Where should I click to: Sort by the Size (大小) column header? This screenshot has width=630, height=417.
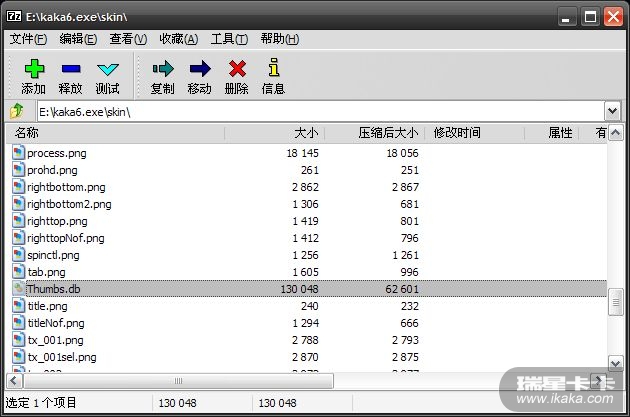coord(274,133)
